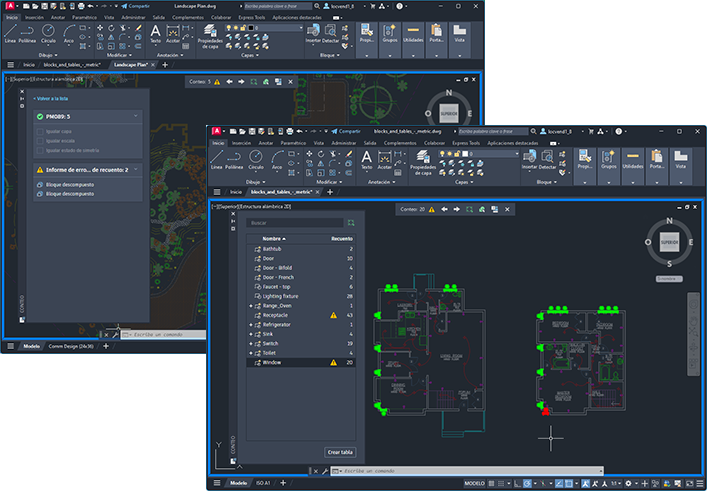The image size is (707, 491).
Task: Click the SUPERIOR face of the front window's ViewCube
Action: (x=669, y=242)
